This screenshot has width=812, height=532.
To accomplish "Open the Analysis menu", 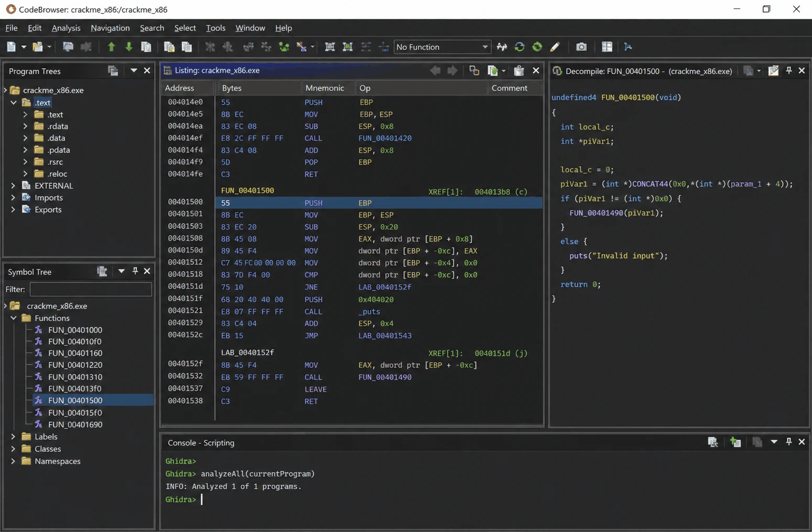I will pos(66,28).
